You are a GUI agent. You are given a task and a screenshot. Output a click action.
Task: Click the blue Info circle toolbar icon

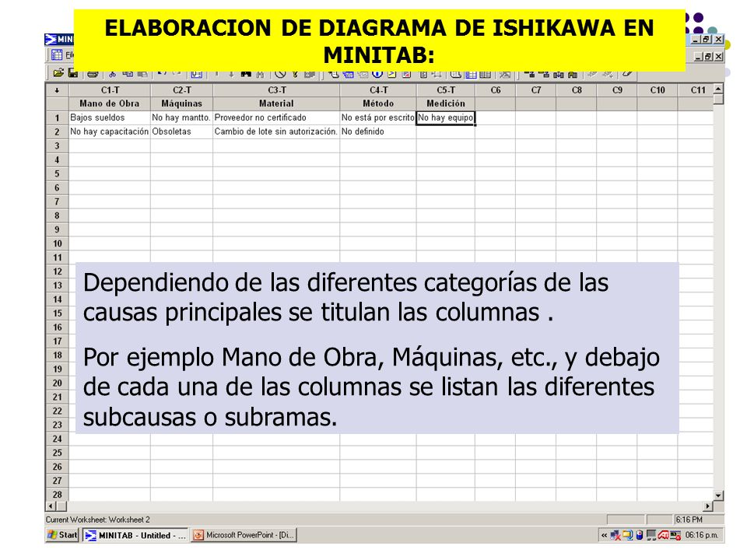click(377, 74)
